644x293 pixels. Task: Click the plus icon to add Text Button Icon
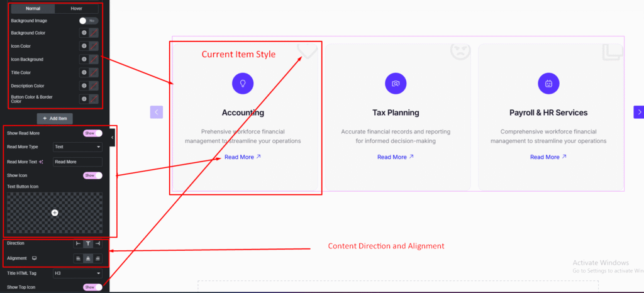pos(55,213)
